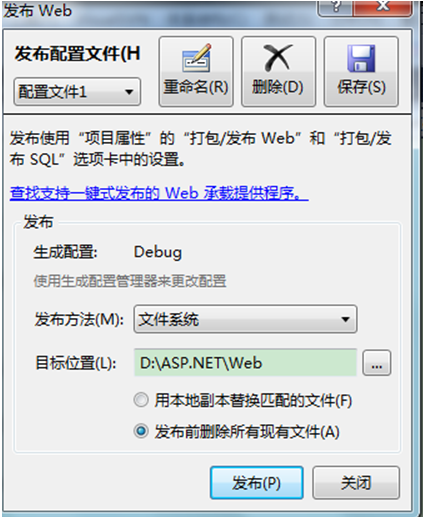423x521 pixels.
Task: Open the browse (...) button for target location
Action: 377,363
